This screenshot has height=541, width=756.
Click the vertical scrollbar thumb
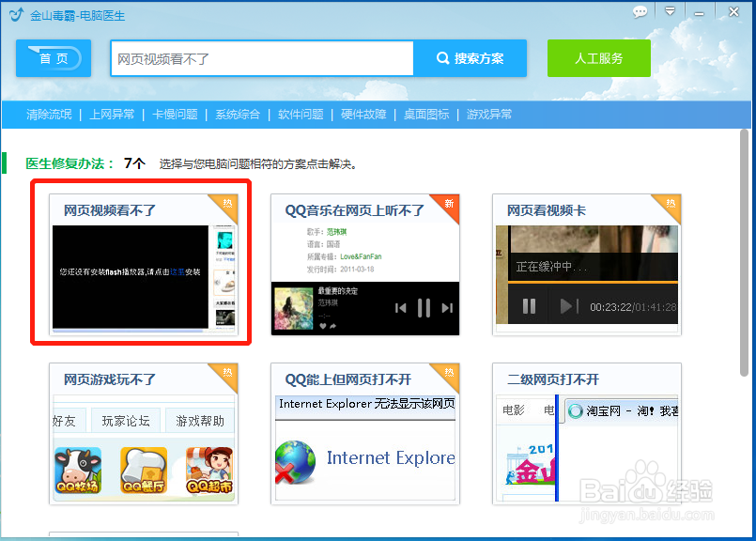tap(744, 254)
